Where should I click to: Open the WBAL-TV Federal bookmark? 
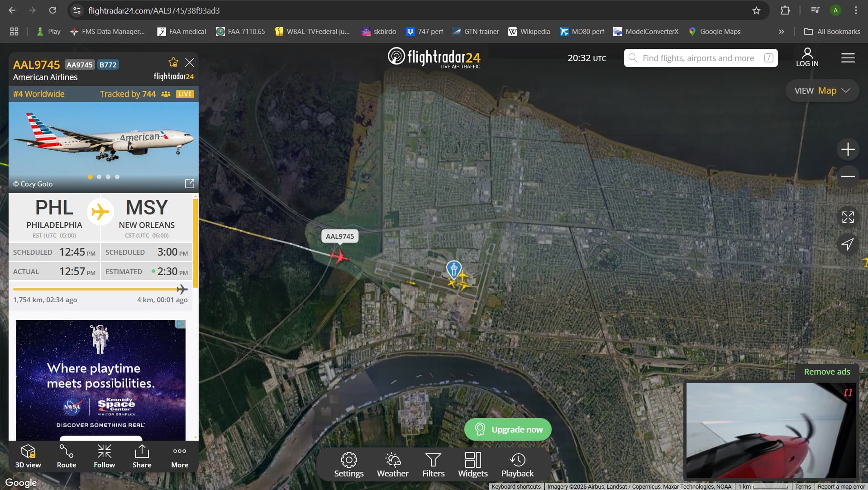tap(312, 31)
